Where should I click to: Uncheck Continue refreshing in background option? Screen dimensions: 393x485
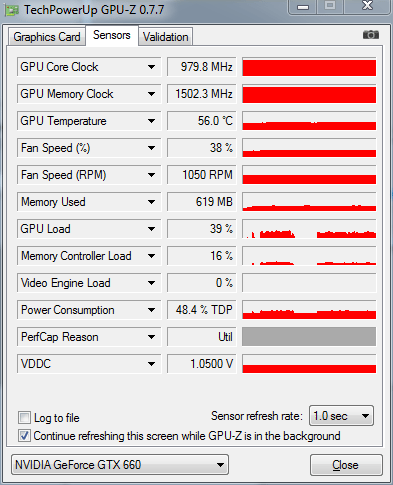pos(24,436)
